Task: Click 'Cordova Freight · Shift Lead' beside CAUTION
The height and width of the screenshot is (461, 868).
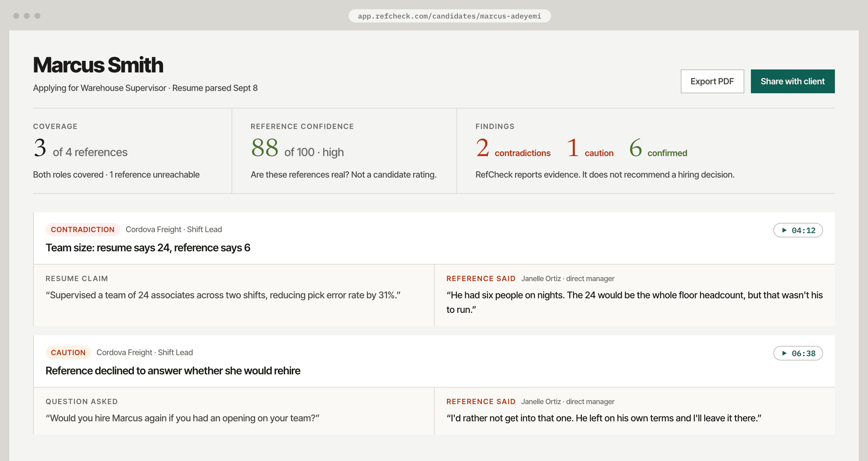Action: click(x=145, y=353)
